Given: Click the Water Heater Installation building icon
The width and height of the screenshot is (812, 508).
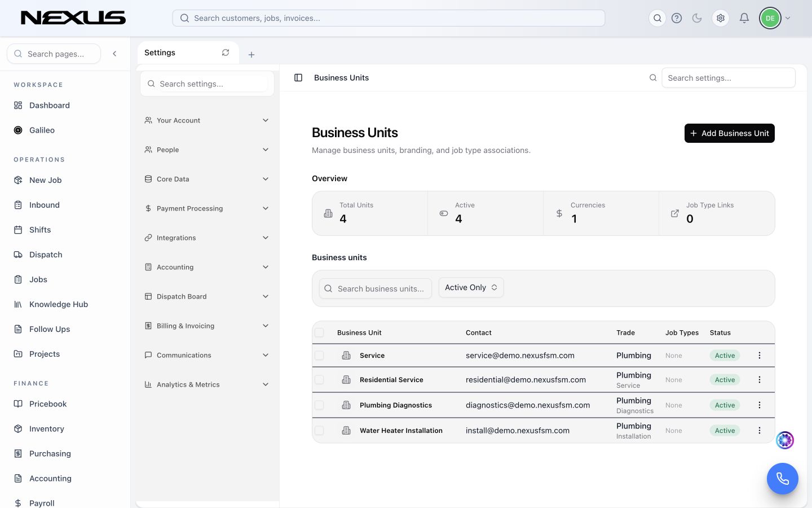Looking at the screenshot, I should (346, 431).
